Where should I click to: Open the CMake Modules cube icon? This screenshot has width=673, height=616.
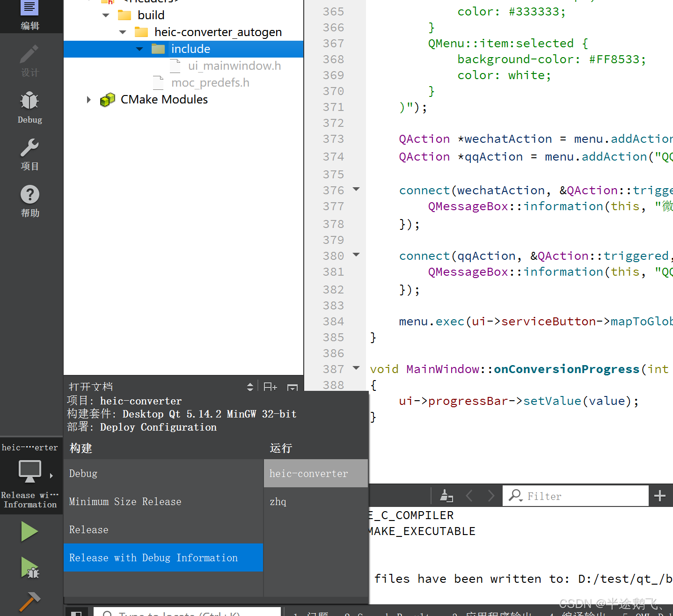pos(108,100)
